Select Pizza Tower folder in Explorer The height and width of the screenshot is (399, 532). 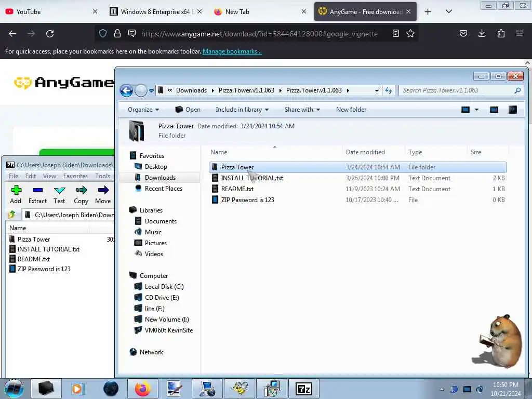(x=357, y=167)
